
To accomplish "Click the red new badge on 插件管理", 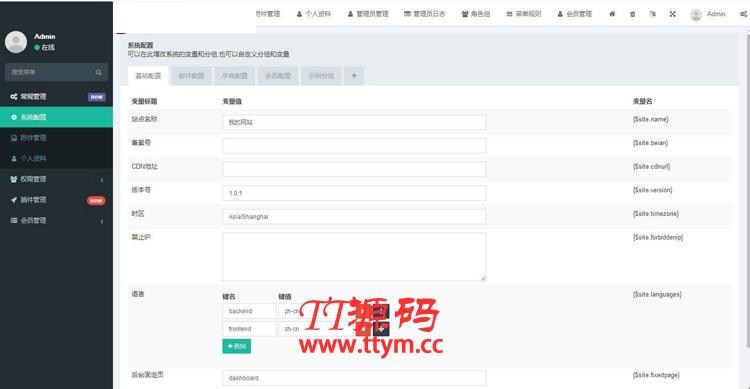I will click(96, 200).
